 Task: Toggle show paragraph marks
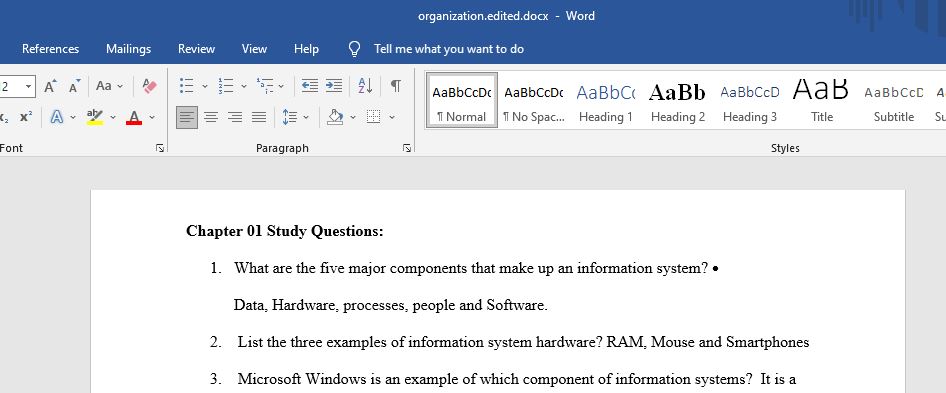(x=396, y=86)
